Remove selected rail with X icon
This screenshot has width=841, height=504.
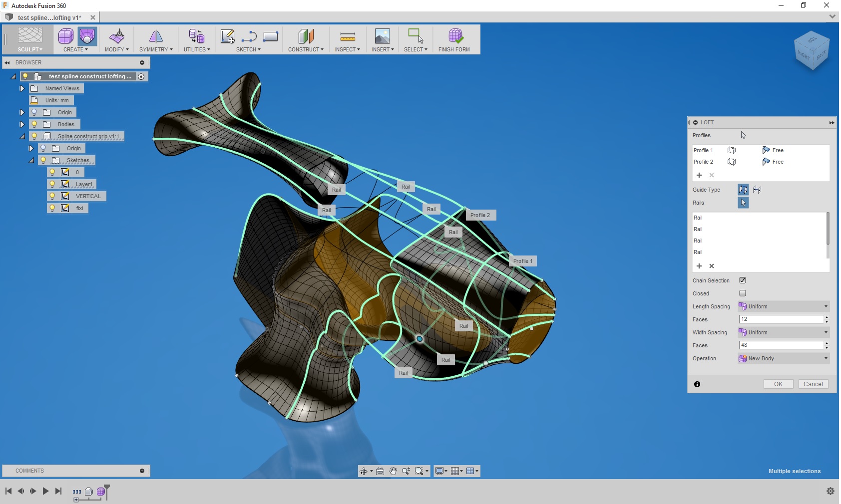(x=712, y=266)
